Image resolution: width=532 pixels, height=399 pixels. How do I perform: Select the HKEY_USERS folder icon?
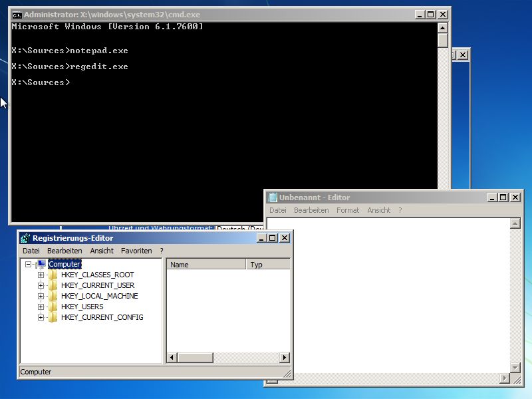click(x=52, y=307)
